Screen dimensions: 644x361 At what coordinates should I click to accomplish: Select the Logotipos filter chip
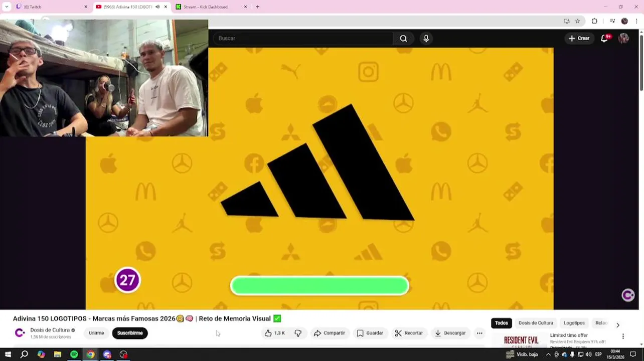[x=574, y=323]
